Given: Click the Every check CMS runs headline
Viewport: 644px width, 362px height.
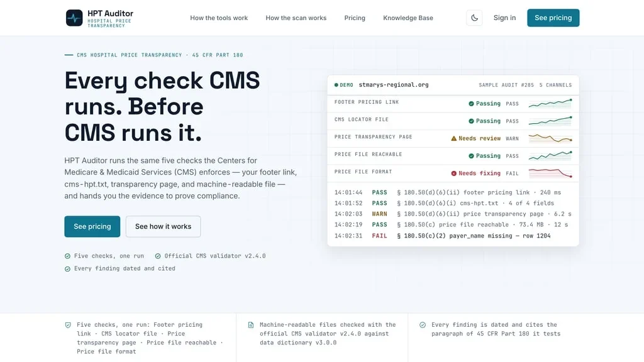Looking at the screenshot, I should (x=162, y=106).
